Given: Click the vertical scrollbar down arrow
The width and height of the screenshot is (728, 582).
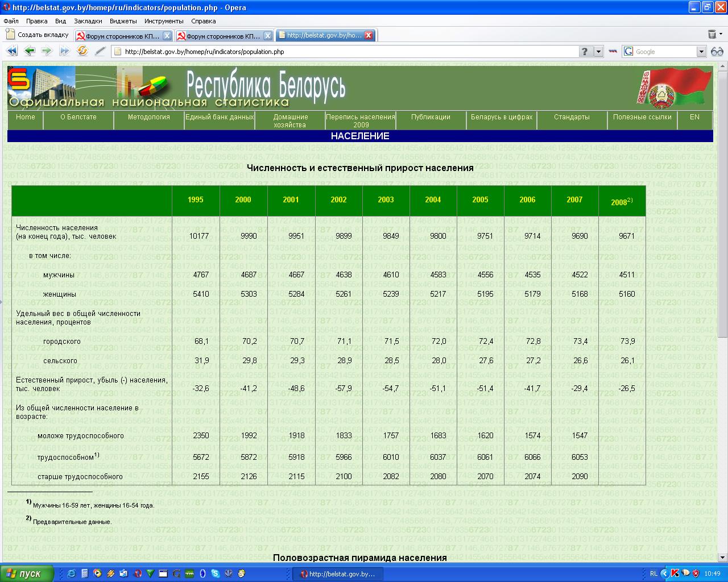Looking at the screenshot, I should coord(723,558).
